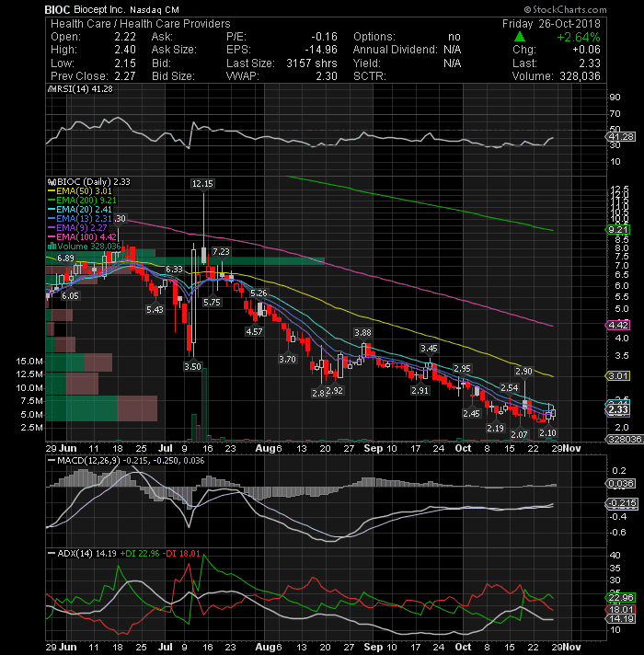This screenshot has width=644, height=655.
Task: Click the Low value 2.15
Action: point(125,63)
